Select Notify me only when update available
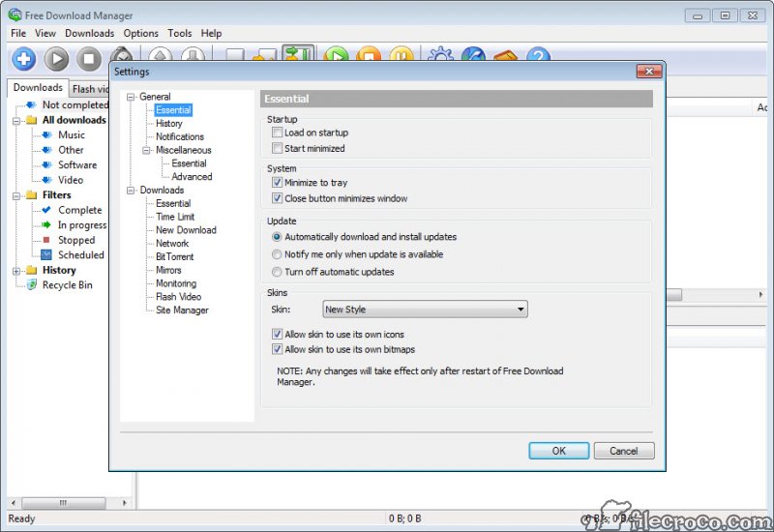Viewport: 774px width, 532px height. [x=277, y=254]
